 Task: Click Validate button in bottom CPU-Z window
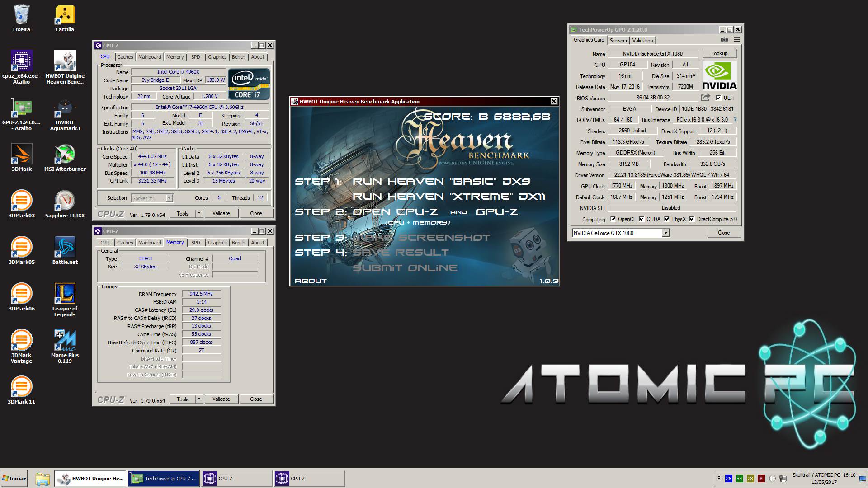pos(221,399)
